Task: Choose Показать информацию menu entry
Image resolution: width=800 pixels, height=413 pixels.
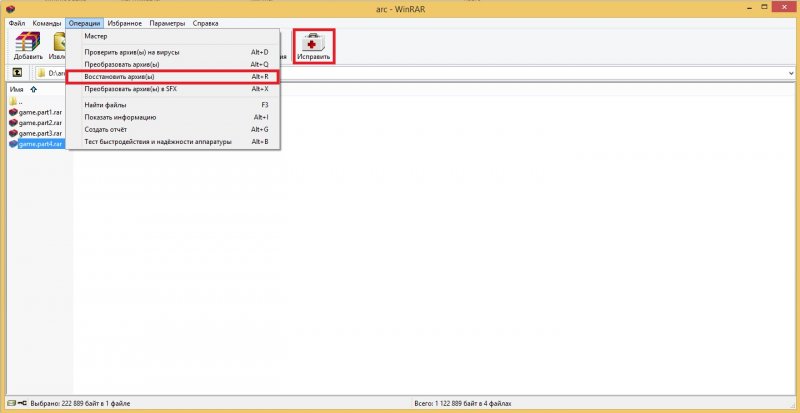Action: tap(120, 117)
